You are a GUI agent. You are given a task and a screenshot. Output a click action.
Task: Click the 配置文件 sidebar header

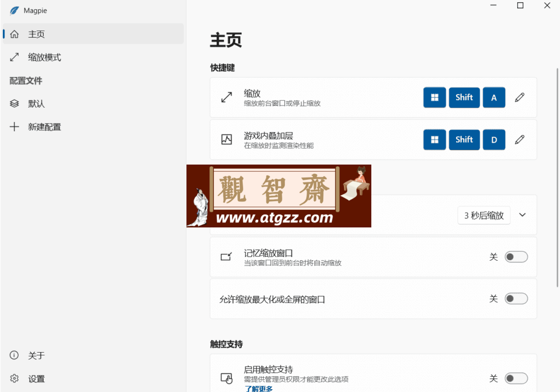pyautogui.click(x=26, y=81)
